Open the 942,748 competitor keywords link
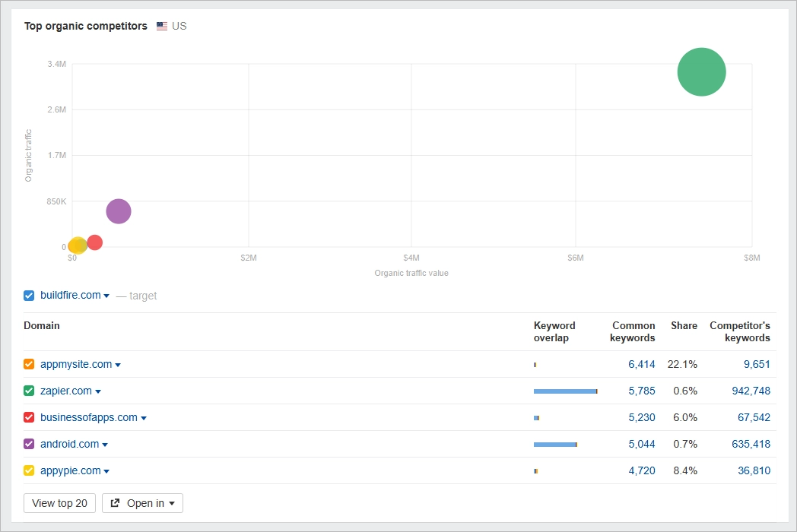Viewport: 797px width, 532px height. (751, 391)
